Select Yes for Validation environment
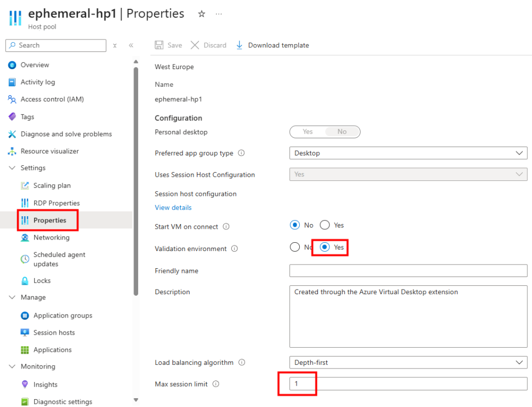Image resolution: width=532 pixels, height=407 pixels. 325,247
